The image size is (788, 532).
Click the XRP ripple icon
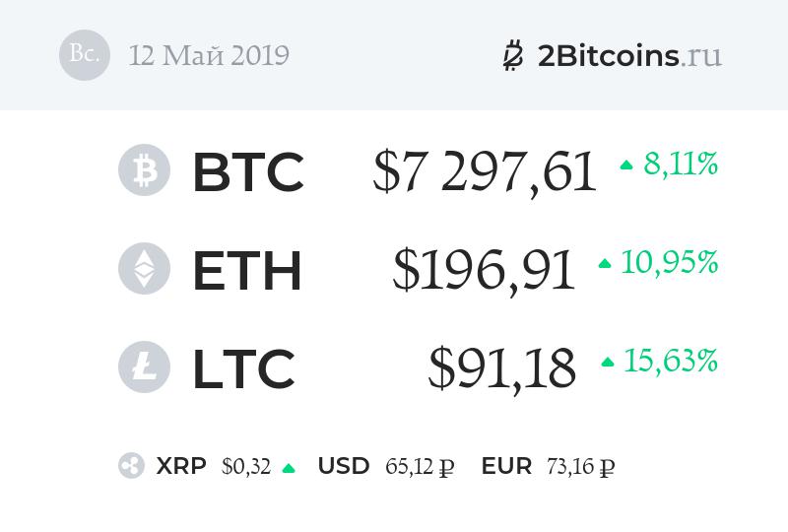[131, 466]
